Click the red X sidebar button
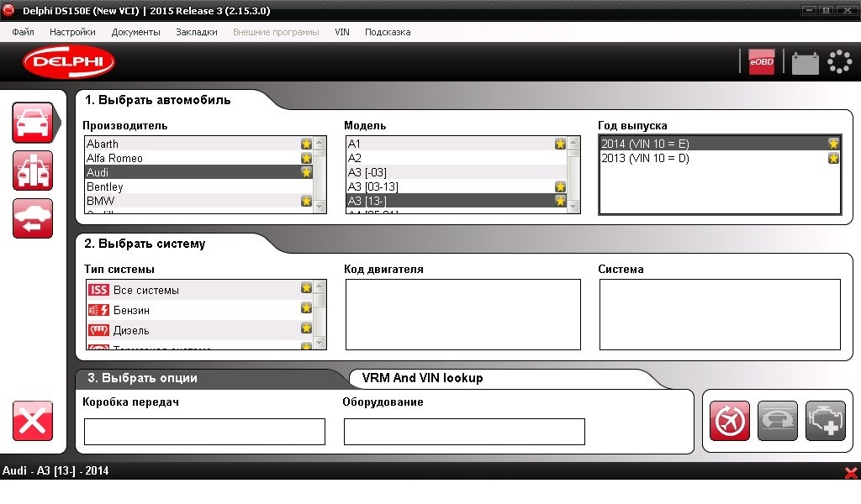 (x=33, y=421)
